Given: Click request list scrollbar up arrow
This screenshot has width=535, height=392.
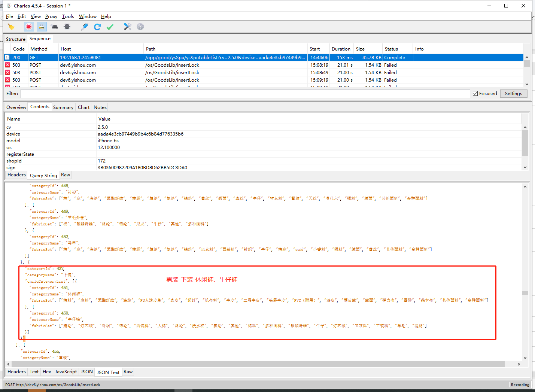Looking at the screenshot, I should [x=527, y=57].
